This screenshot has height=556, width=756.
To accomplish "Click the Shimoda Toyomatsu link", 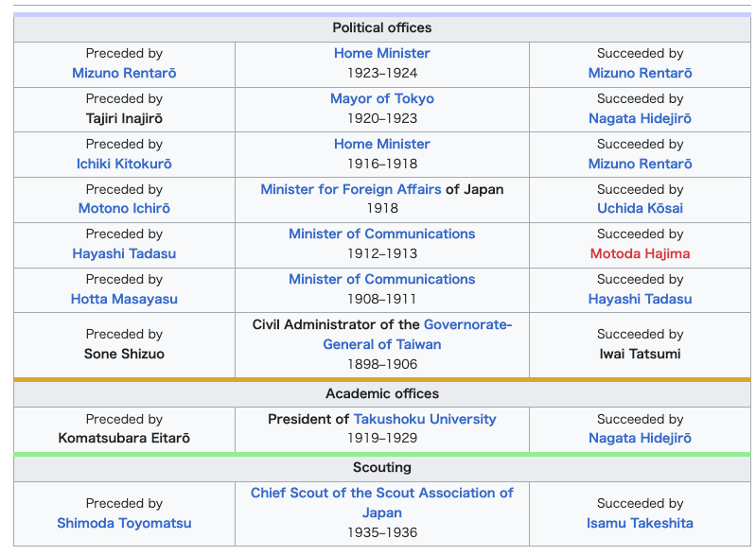I will coord(124,523).
